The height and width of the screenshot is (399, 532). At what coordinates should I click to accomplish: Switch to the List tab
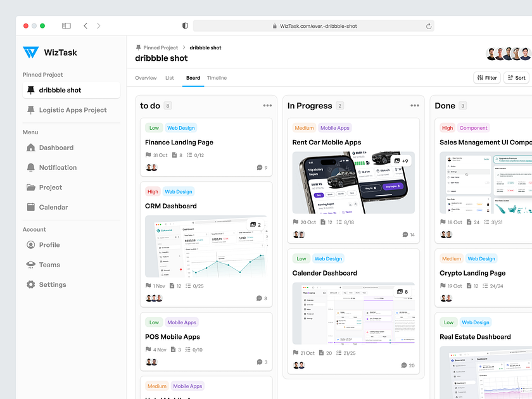point(169,77)
